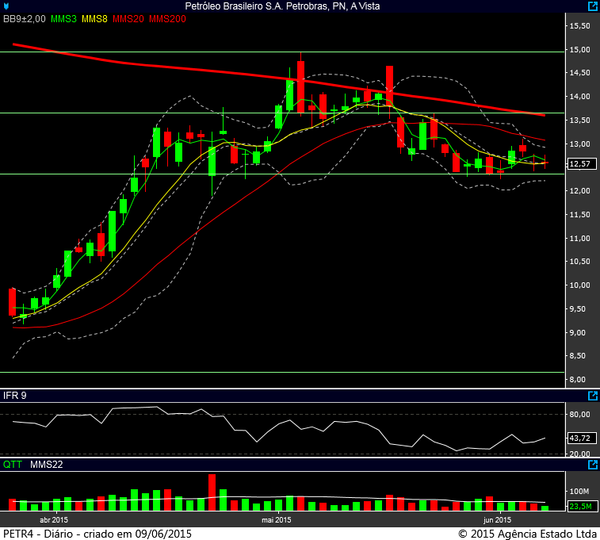The width and height of the screenshot is (600, 540).
Task: Toggle the green MMS3 moving average label
Action: coord(63,19)
